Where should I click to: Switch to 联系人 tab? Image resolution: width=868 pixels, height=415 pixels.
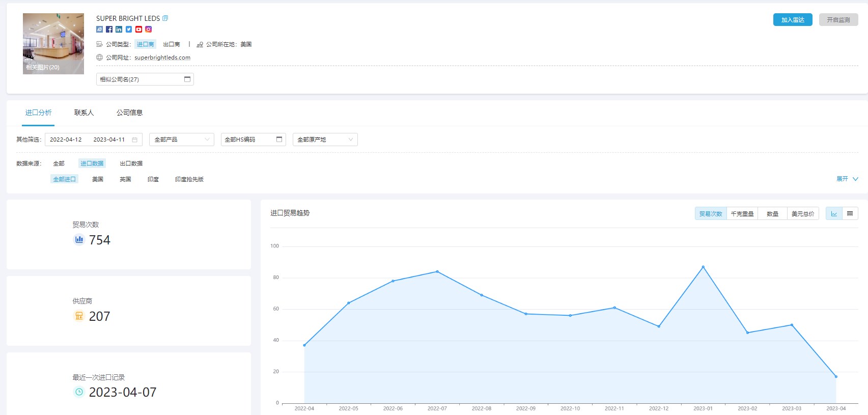tap(84, 113)
